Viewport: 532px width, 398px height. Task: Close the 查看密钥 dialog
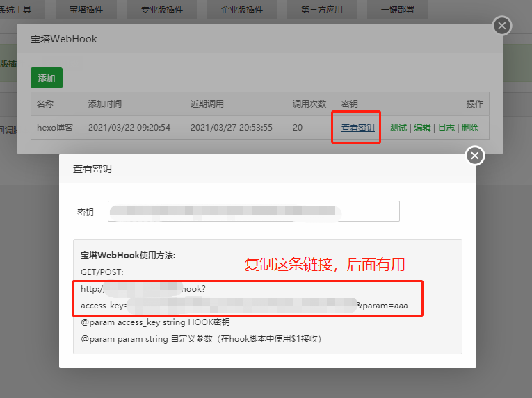pyautogui.click(x=475, y=156)
